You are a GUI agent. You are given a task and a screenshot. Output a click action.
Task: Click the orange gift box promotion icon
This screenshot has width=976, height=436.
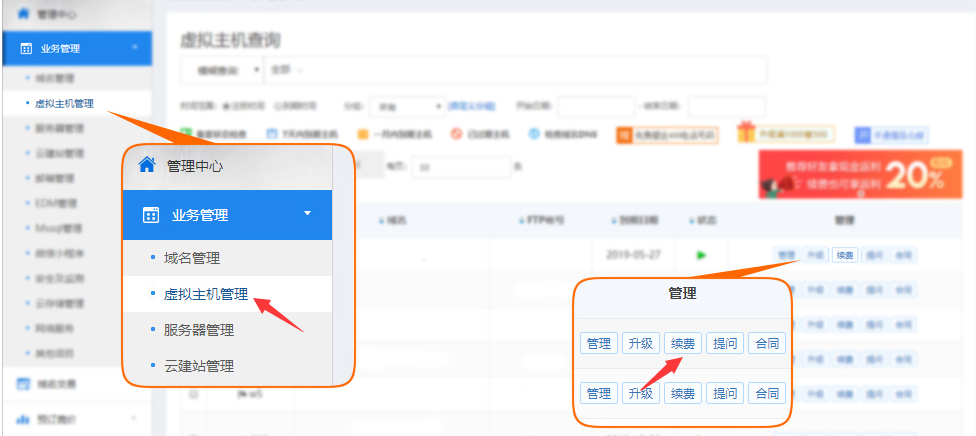pos(745,132)
